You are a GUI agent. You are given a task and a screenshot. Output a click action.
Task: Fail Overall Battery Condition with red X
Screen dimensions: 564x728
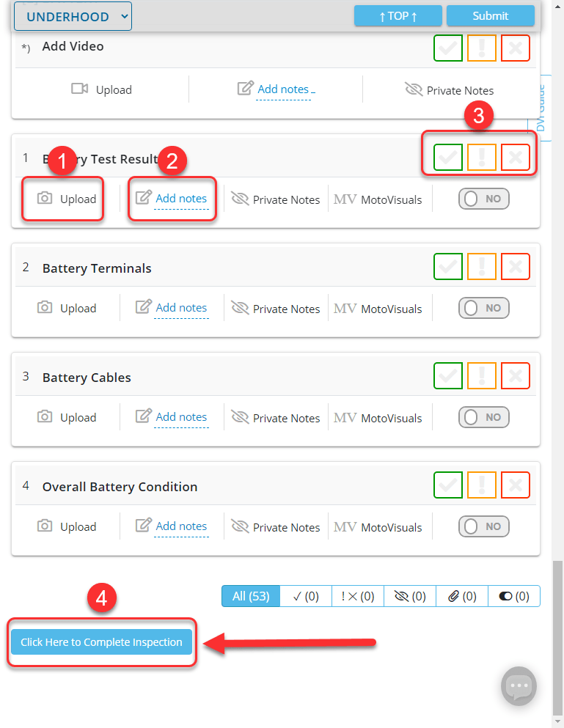click(x=516, y=485)
